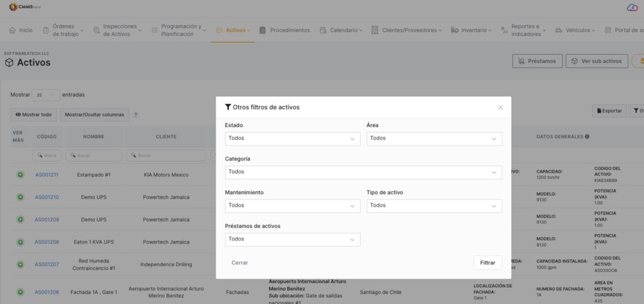The height and width of the screenshot is (304, 644).
Task: Expand row AS001211 with green plus icon
Action: [20, 174]
